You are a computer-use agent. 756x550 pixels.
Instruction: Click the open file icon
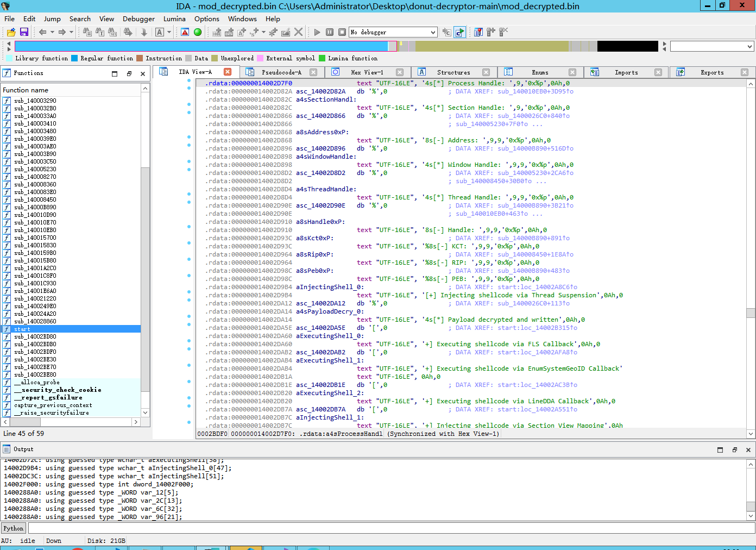coord(11,32)
